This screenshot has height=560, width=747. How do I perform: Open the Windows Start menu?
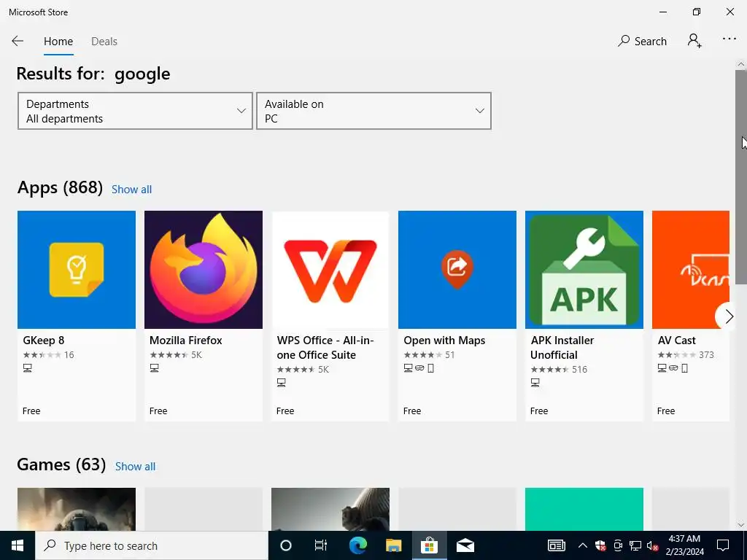coord(18,545)
